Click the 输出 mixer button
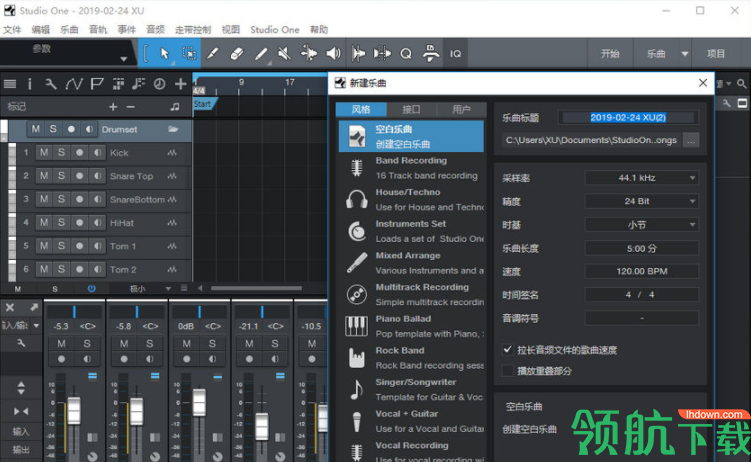 21,450
